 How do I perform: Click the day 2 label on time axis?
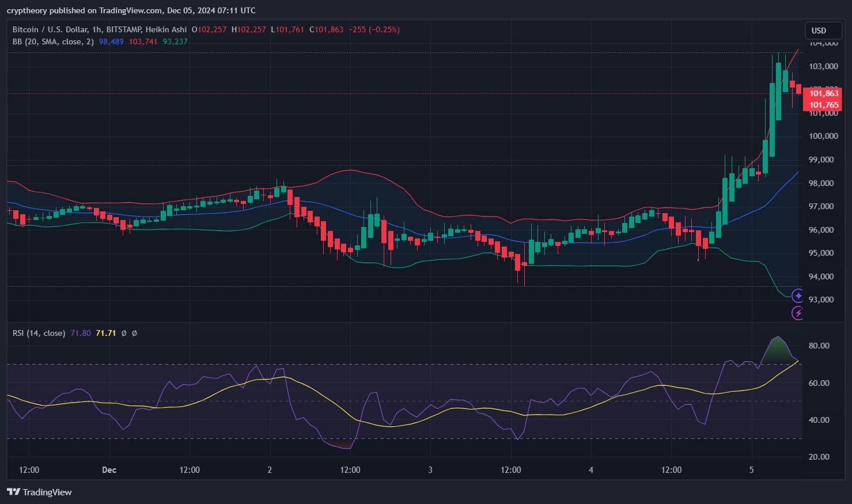(x=270, y=470)
